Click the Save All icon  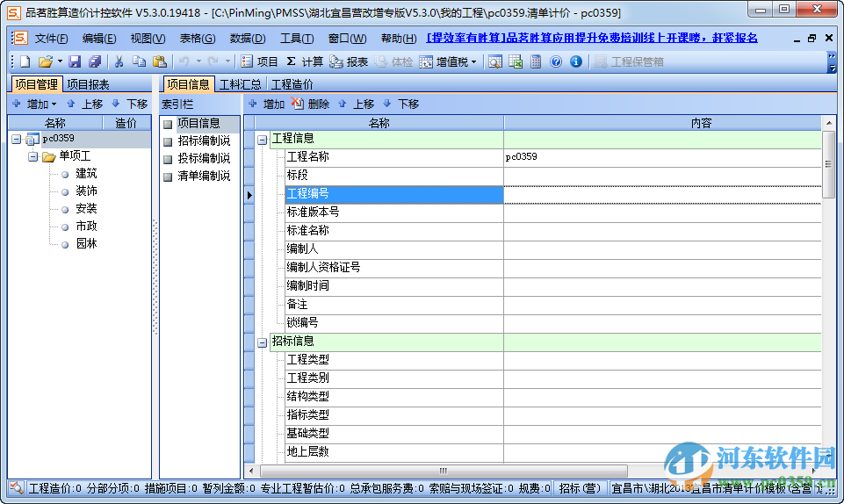(95, 61)
